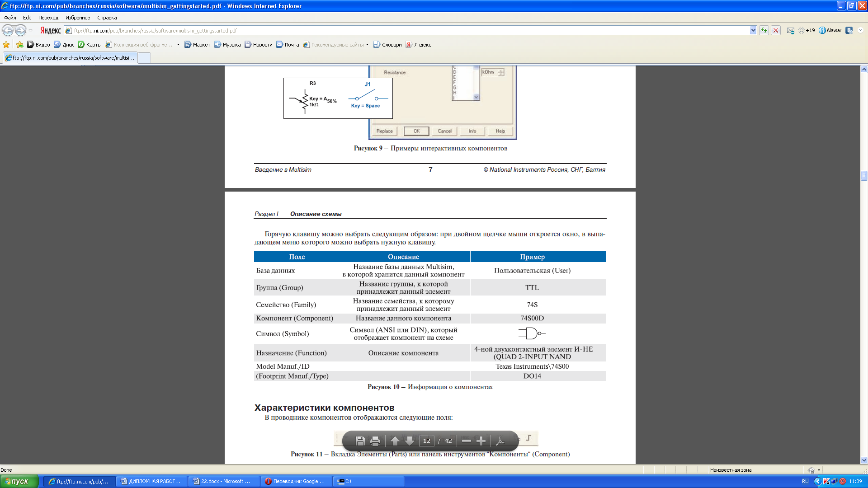
Task: Open Почта bookmark in favorites bar
Action: pyautogui.click(x=288, y=44)
